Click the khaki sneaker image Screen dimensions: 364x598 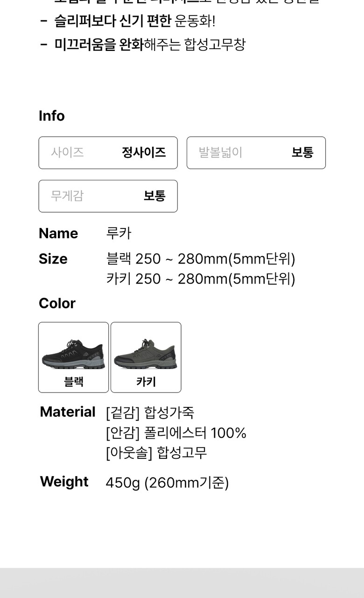coord(146,355)
